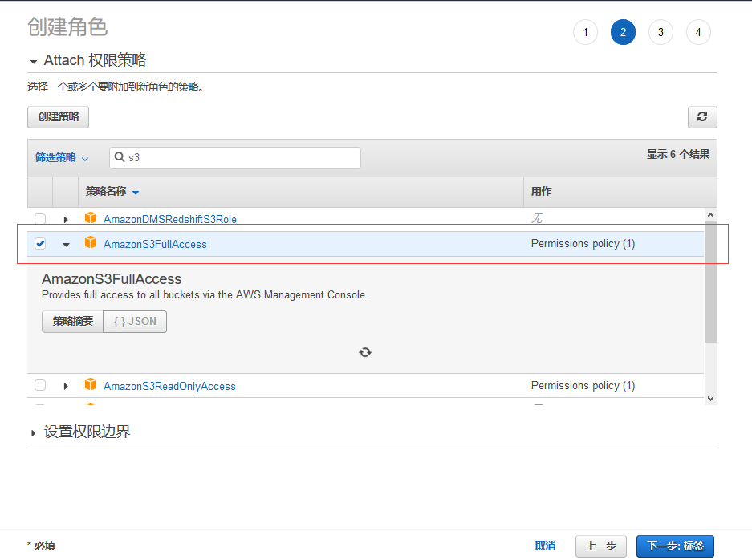
Task: Click the refresh policies icon button
Action: pyautogui.click(x=702, y=117)
